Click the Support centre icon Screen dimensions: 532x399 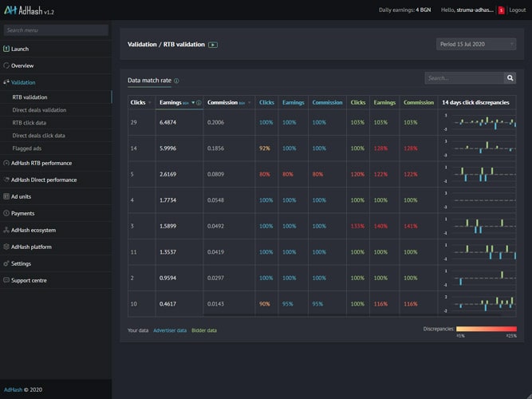point(6,280)
